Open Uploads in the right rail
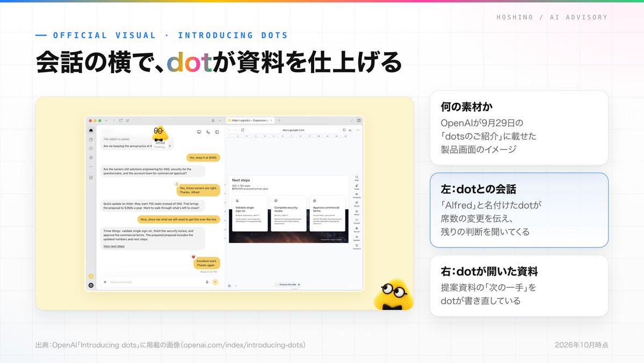644x363 pixels. click(x=357, y=221)
